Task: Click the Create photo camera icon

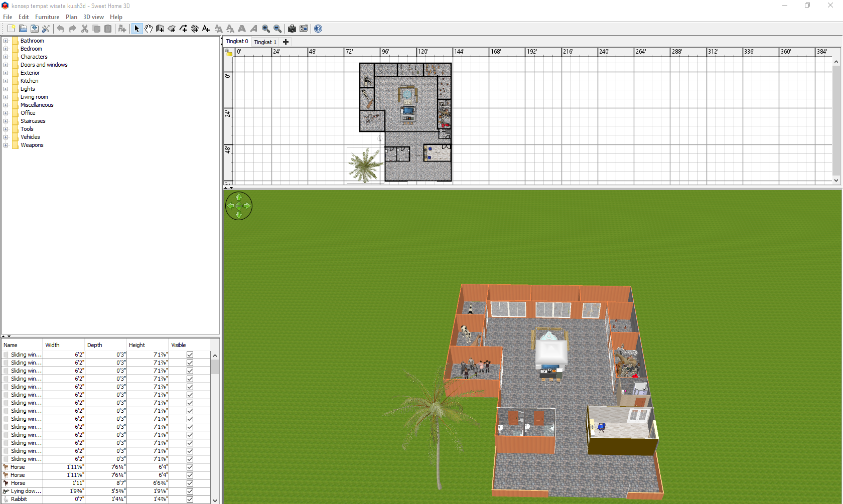Action: [x=292, y=29]
